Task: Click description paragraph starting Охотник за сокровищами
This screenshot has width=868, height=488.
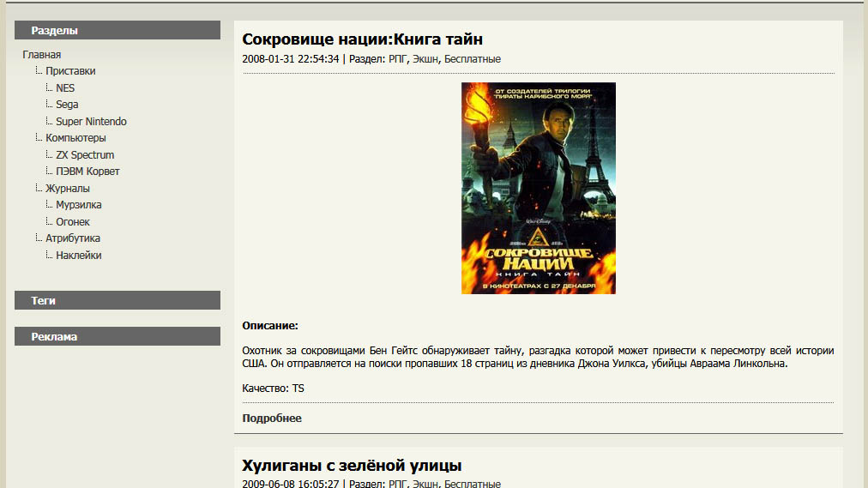Action: 538,357
